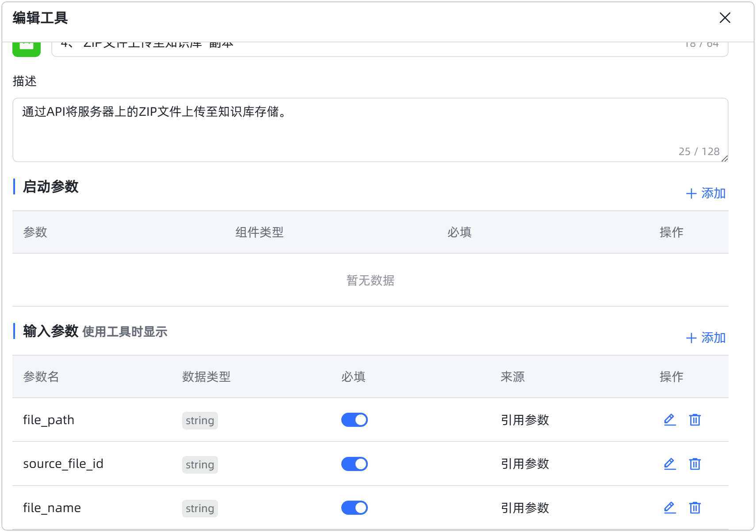Edit the file_name parameter

click(x=670, y=508)
